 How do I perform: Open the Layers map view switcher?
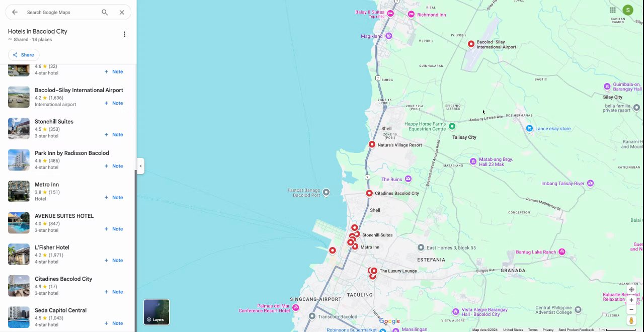pyautogui.click(x=156, y=312)
